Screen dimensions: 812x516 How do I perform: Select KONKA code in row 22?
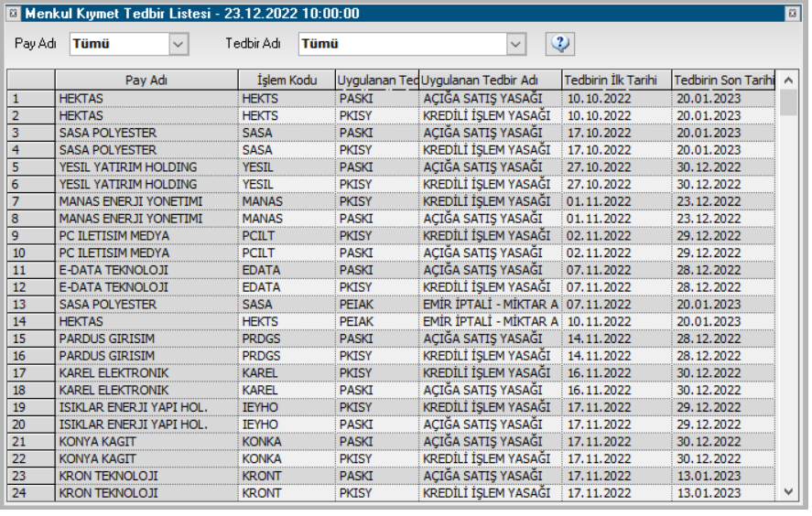262,458
